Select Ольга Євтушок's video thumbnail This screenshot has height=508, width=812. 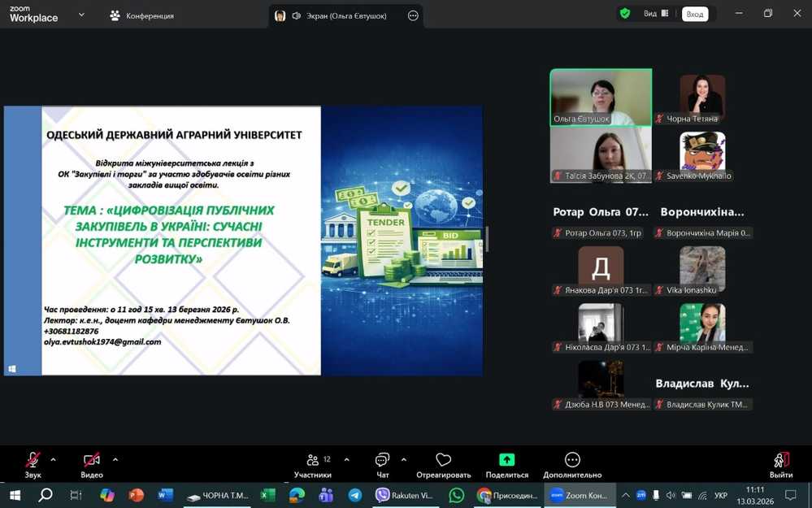[601, 97]
